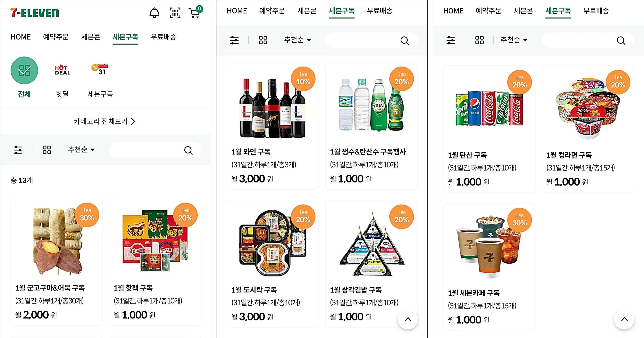
Task: Open the 추천순 sorting dropdown
Action: [80, 150]
